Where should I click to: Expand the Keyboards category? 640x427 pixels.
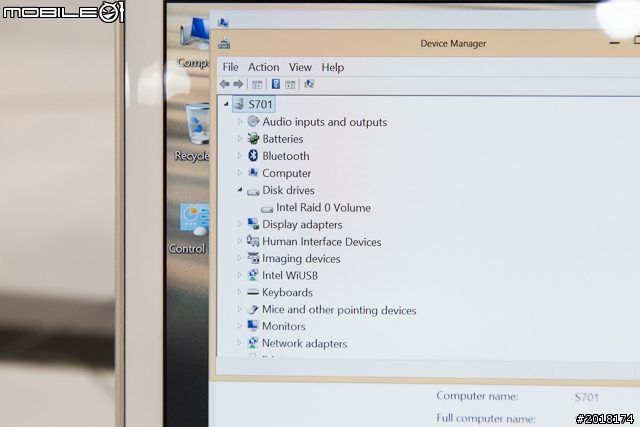click(x=240, y=292)
